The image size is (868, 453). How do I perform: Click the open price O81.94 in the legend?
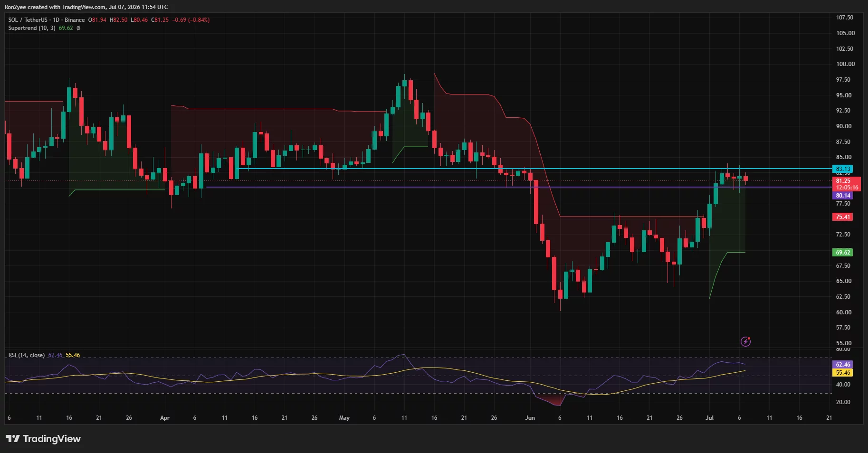[97, 20]
